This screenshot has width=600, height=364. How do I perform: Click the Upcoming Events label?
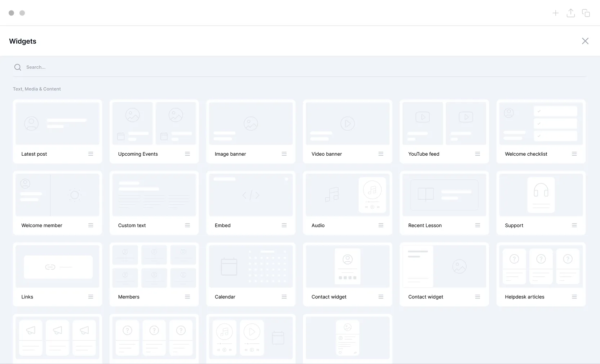point(138,154)
